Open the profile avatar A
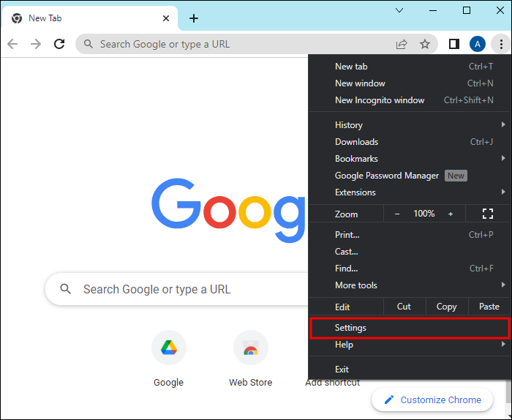 (x=478, y=44)
